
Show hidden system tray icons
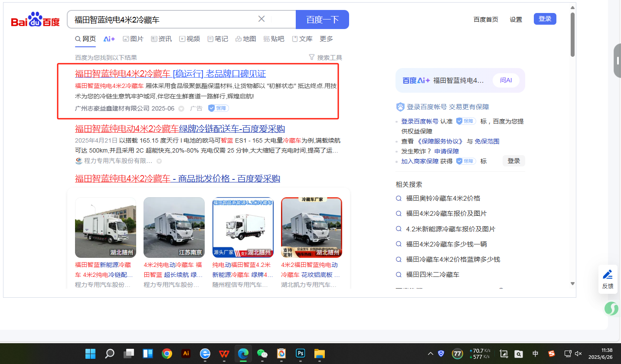tap(431, 354)
